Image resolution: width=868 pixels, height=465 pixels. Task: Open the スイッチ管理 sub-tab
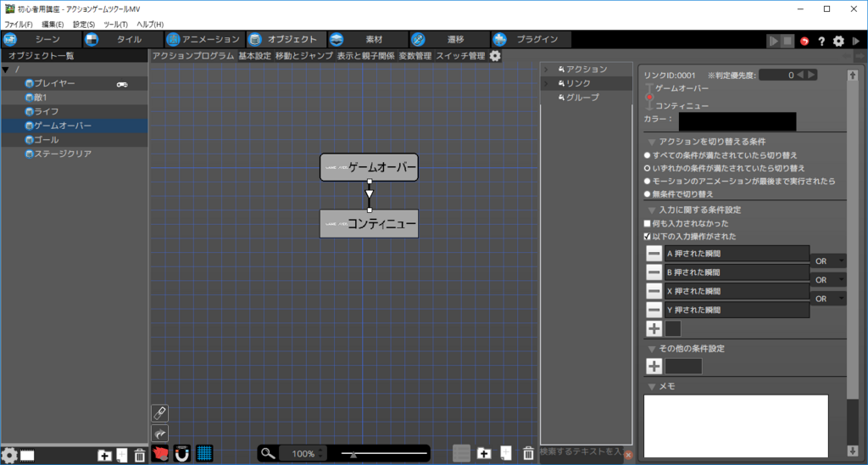coord(460,56)
